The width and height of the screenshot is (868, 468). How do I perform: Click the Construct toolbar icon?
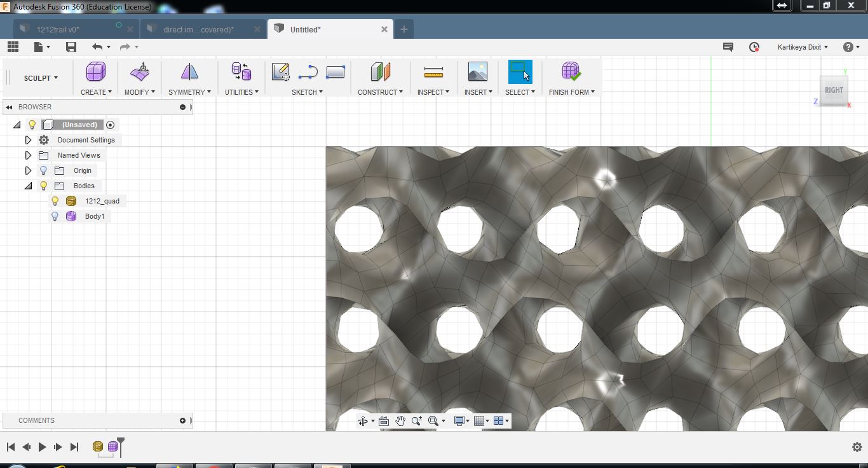[379, 71]
